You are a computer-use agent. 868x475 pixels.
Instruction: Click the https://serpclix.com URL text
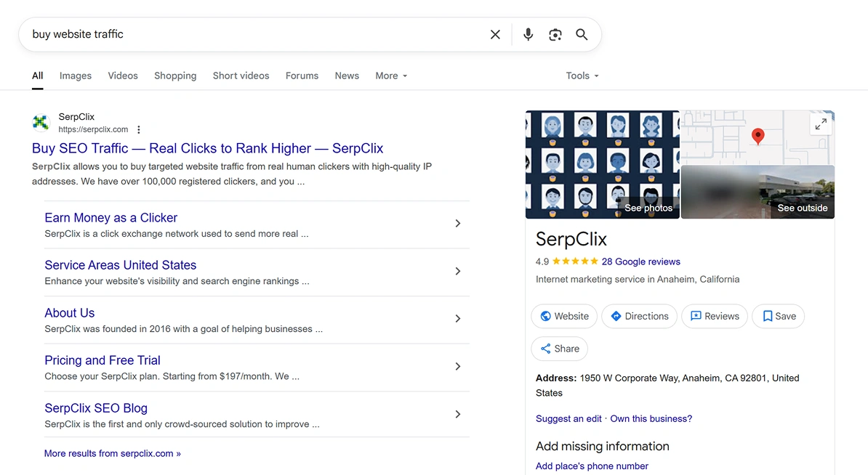pyautogui.click(x=93, y=129)
